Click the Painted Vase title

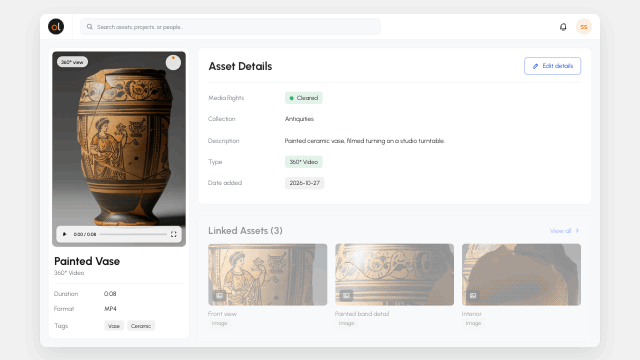click(87, 261)
